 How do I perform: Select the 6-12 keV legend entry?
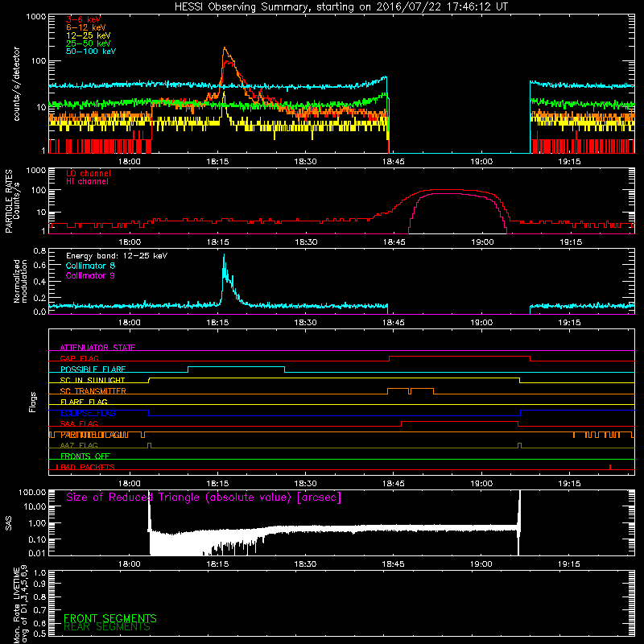click(x=85, y=27)
